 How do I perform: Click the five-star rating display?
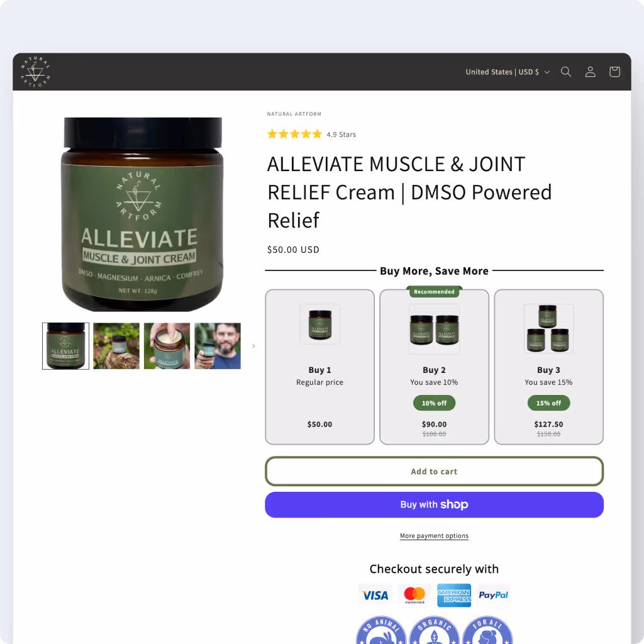[x=294, y=135]
